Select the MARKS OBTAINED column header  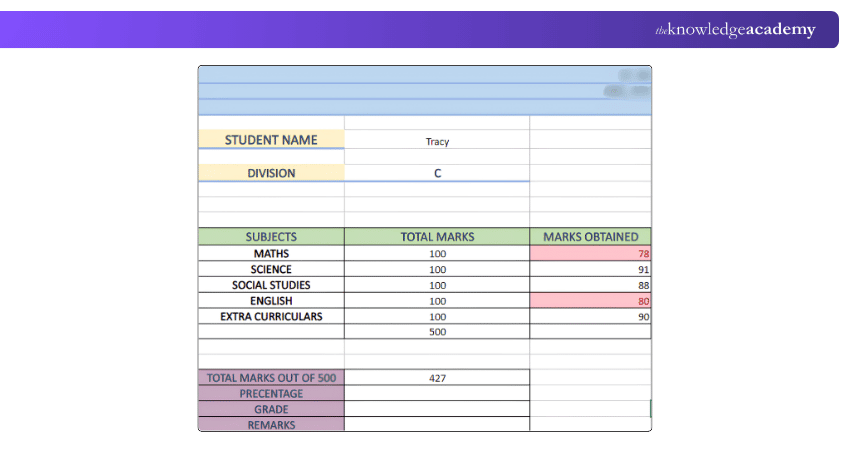pos(590,237)
